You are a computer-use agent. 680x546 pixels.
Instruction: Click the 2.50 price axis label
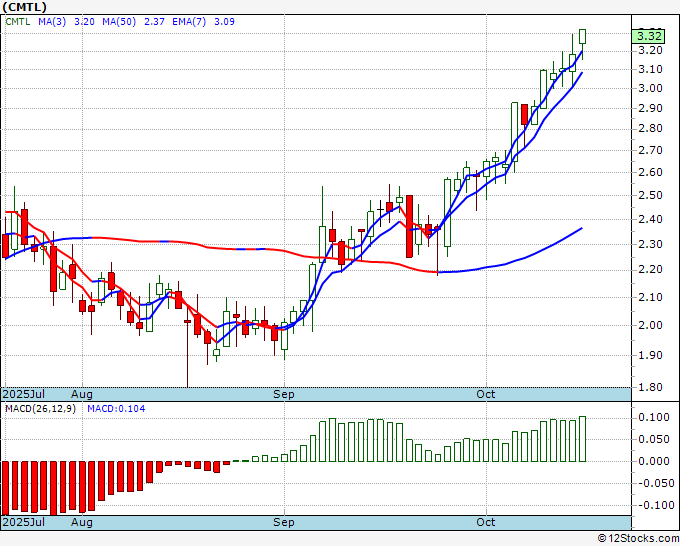point(651,195)
